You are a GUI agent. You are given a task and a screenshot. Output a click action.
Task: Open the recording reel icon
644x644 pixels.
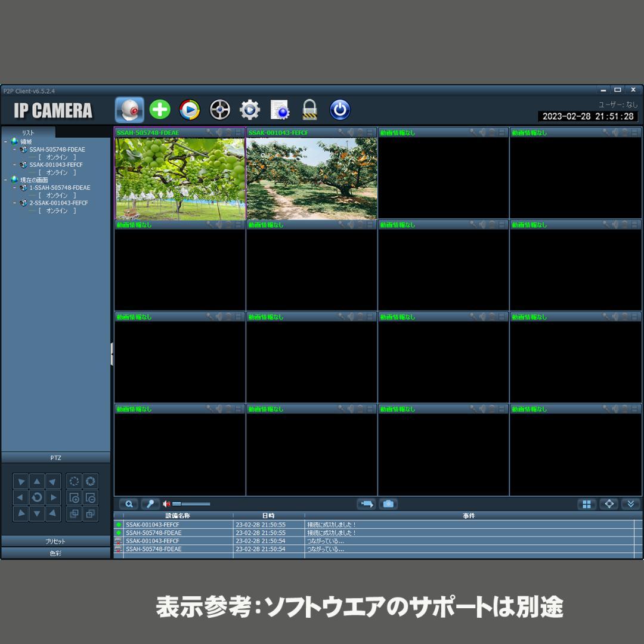coord(220,109)
